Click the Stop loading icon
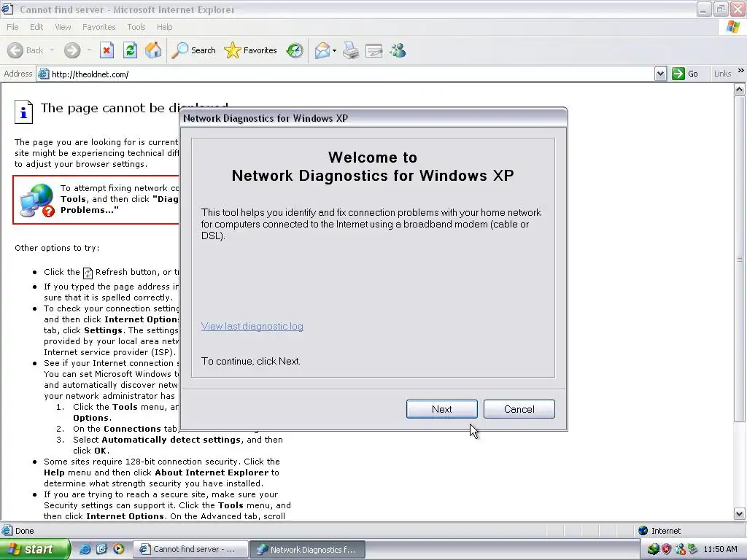This screenshot has height=560, width=747. pyautogui.click(x=107, y=50)
